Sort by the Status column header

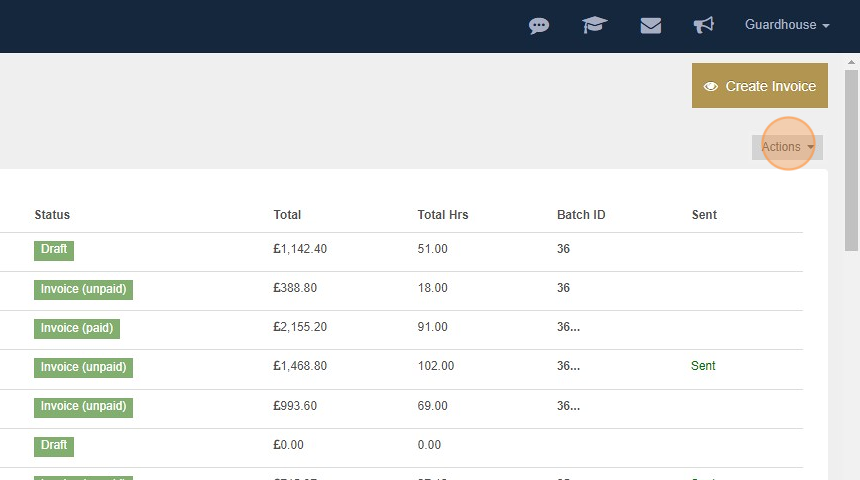52,214
